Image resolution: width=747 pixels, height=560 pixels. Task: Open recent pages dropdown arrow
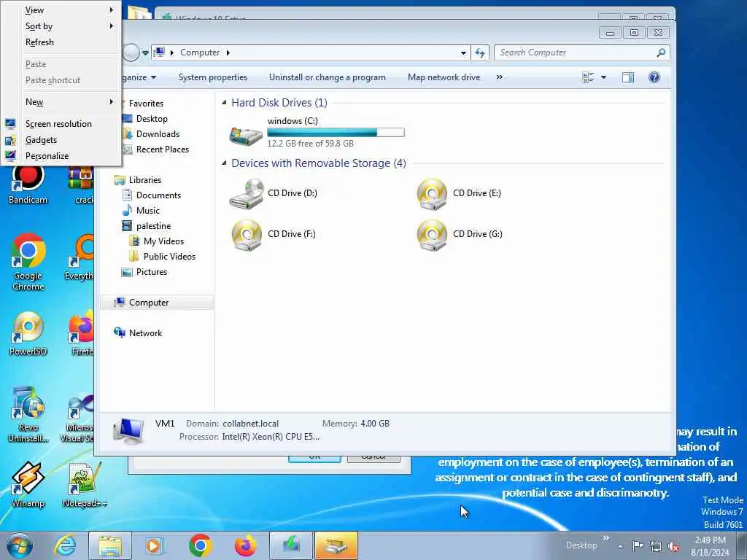click(x=145, y=52)
